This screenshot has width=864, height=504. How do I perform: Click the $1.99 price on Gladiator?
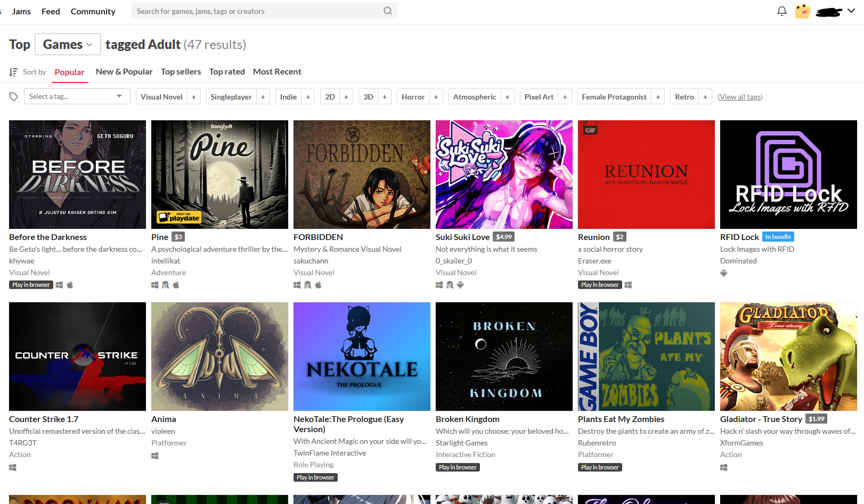[817, 419]
